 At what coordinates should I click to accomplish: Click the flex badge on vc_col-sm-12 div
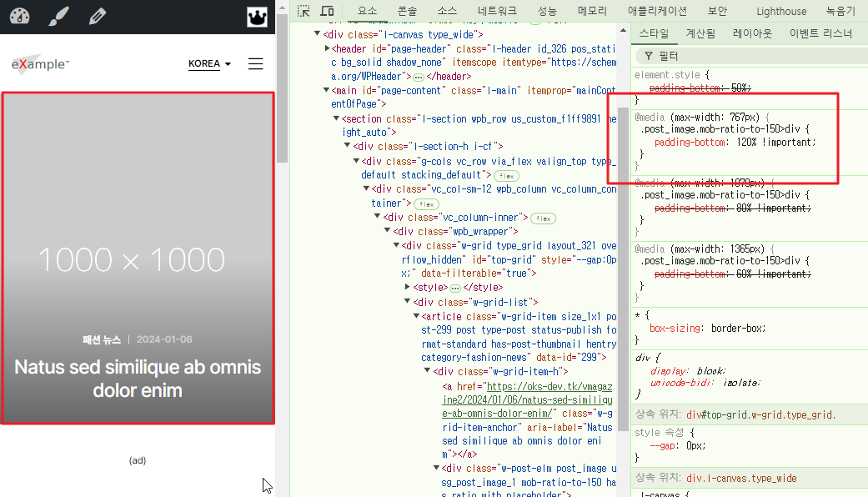(x=426, y=204)
